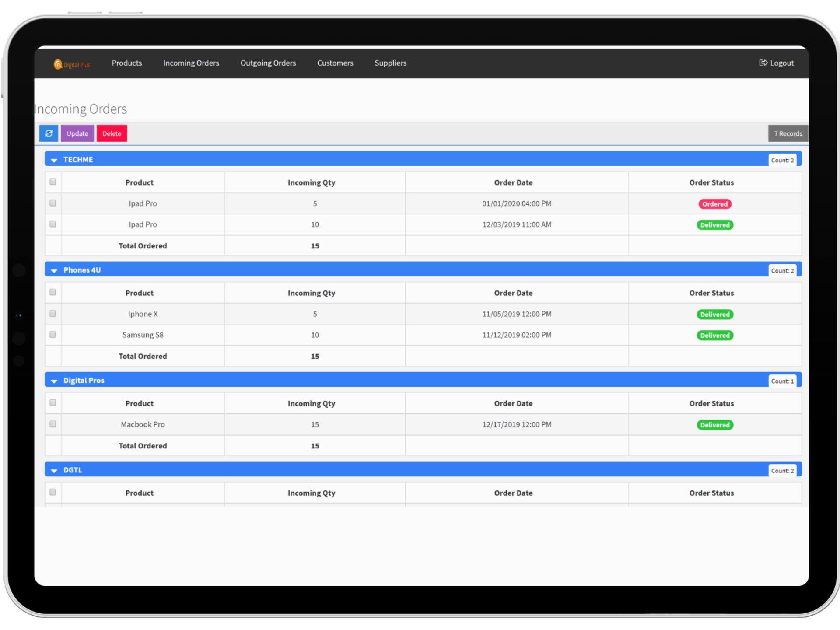Click the 7 Records badge
The height and width of the screenshot is (630, 840).
coord(788,133)
